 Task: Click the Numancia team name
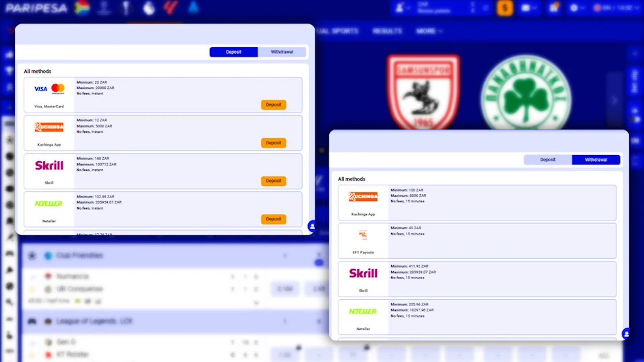(72, 276)
